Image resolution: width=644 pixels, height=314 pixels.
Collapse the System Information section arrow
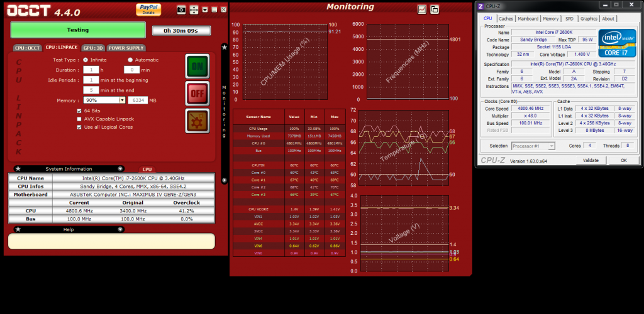[x=120, y=169]
